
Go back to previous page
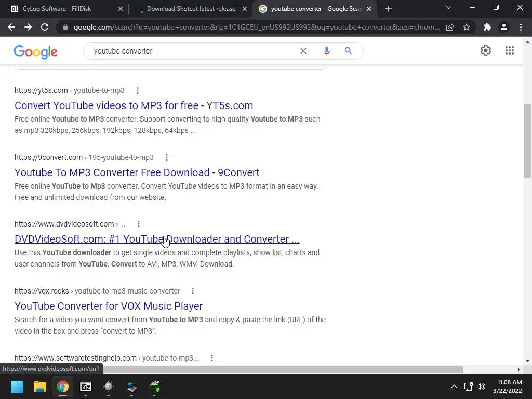coord(11,27)
